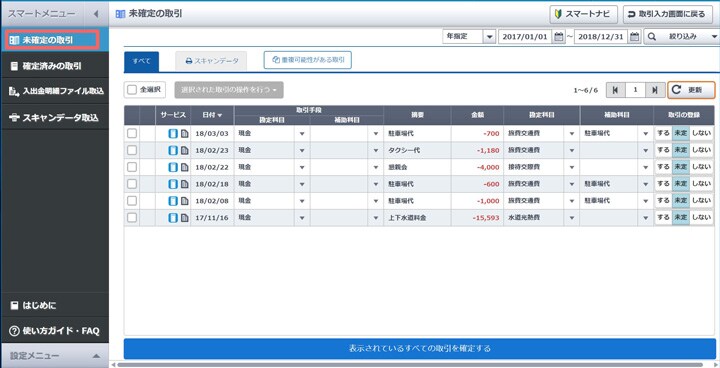Image resolution: width=720 pixels, height=368 pixels.
Task: Click 表示されているすべての取引を確定する button
Action: 420,348
